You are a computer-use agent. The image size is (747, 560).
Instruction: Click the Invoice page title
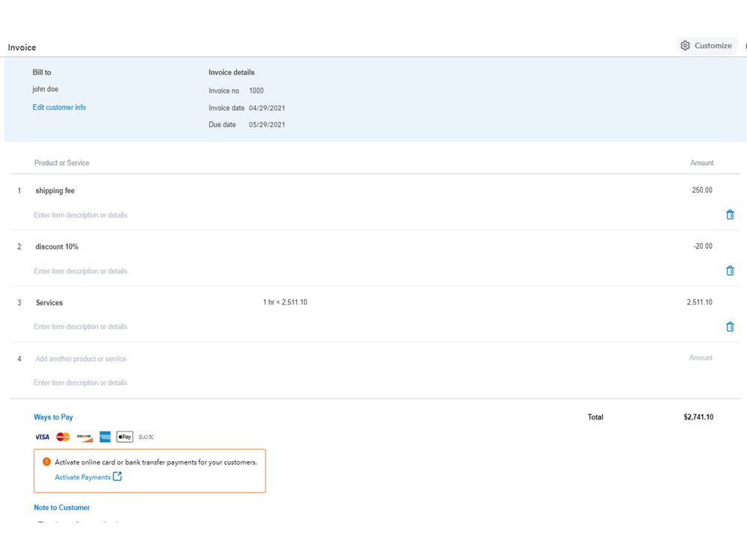click(22, 48)
